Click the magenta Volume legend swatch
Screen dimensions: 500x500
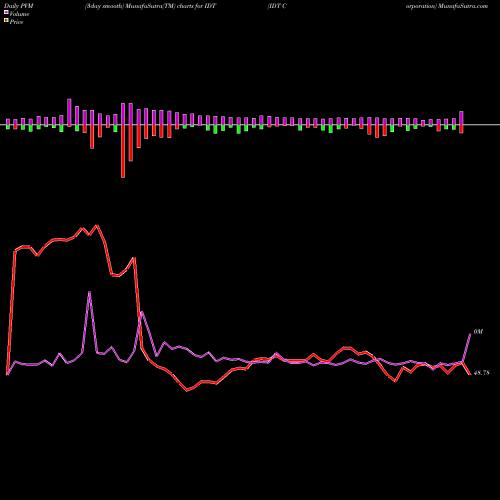6,13
